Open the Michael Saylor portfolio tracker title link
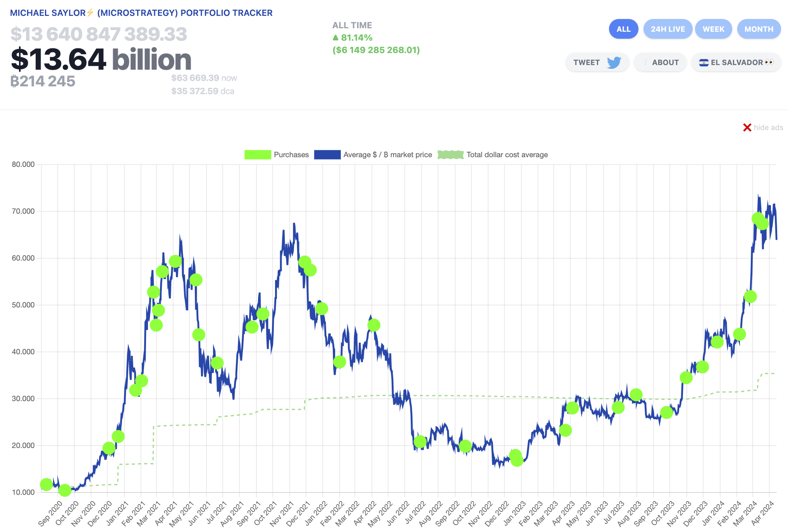 (141, 13)
